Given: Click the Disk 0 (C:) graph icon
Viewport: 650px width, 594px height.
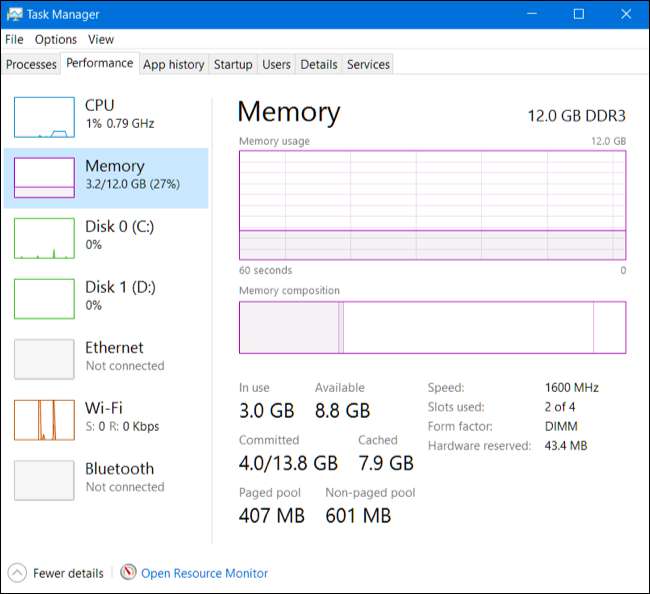Looking at the screenshot, I should tap(44, 239).
